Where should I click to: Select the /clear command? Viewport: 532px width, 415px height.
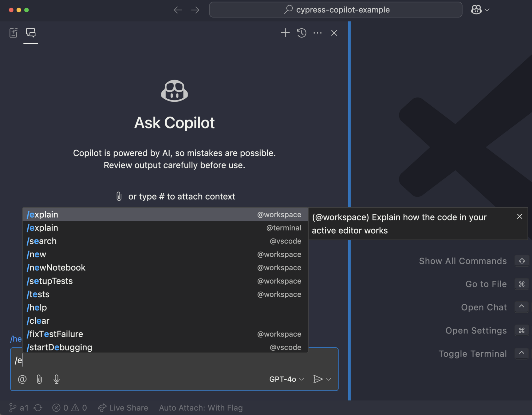[x=165, y=321]
